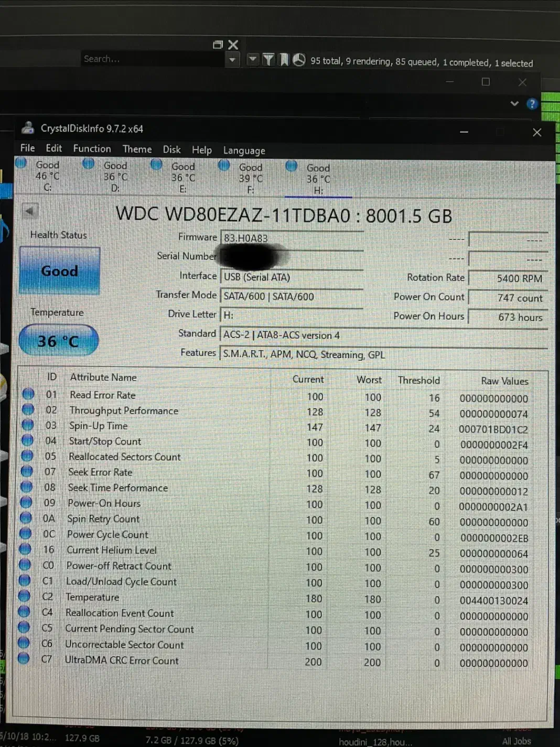The image size is (560, 747).
Task: Click the status circle for Load/Unload Cycle Count
Action: [24, 580]
